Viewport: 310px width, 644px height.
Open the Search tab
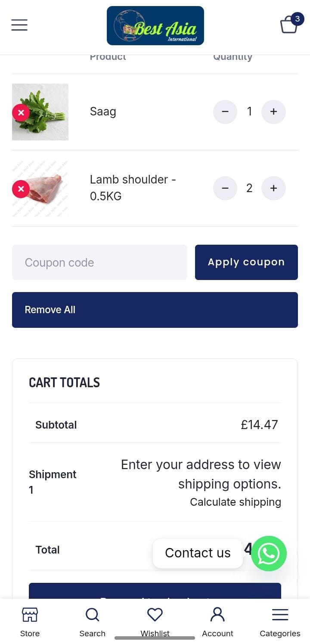tap(92, 622)
